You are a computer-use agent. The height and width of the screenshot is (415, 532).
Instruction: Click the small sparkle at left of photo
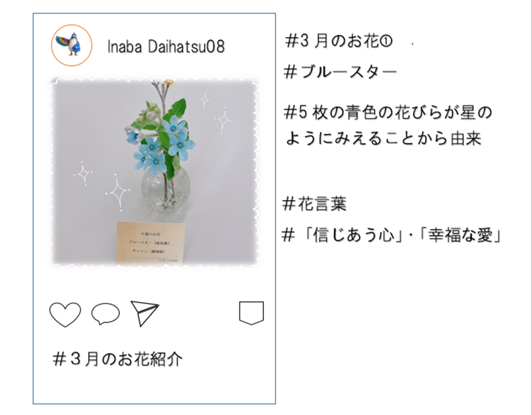83,174
